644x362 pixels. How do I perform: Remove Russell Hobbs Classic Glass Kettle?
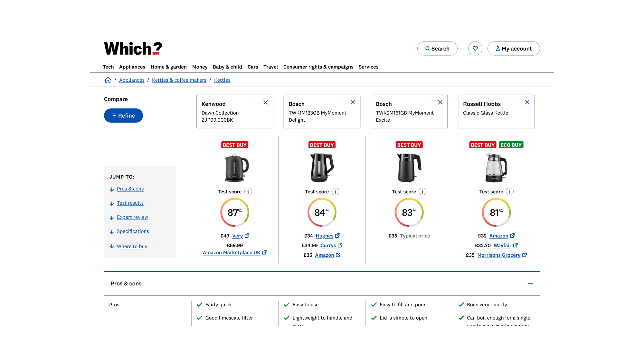(527, 102)
